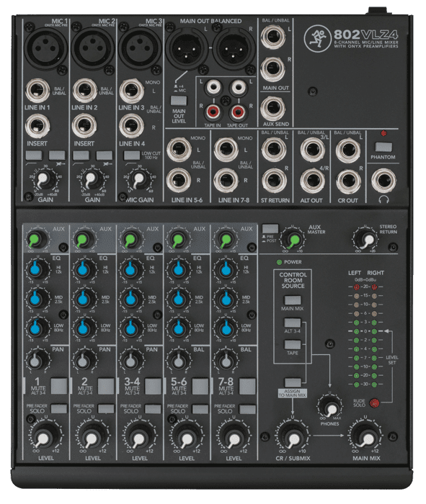This screenshot has width=426, height=504.
Task: Push the channel 1 low cut switch
Action: click(x=34, y=156)
